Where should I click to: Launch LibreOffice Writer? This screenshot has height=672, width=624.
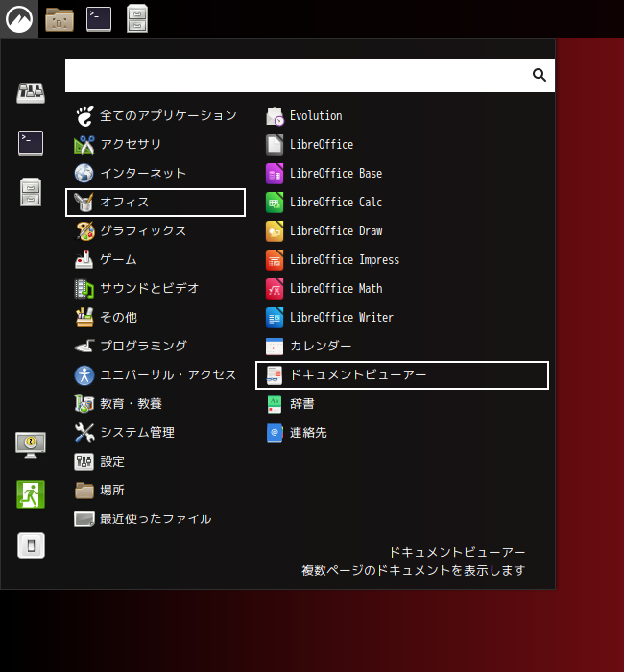pos(402,317)
